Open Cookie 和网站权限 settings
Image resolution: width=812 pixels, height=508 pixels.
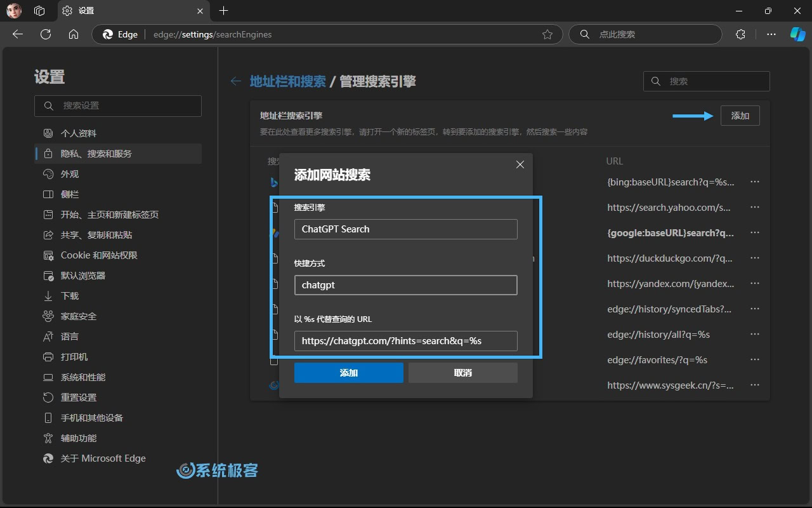pyautogui.click(x=118, y=255)
